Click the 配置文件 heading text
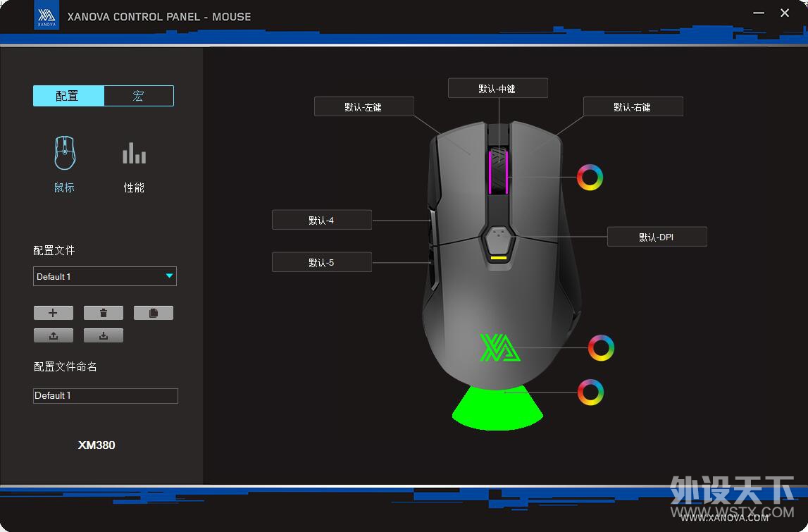This screenshot has width=808, height=532. [54, 251]
